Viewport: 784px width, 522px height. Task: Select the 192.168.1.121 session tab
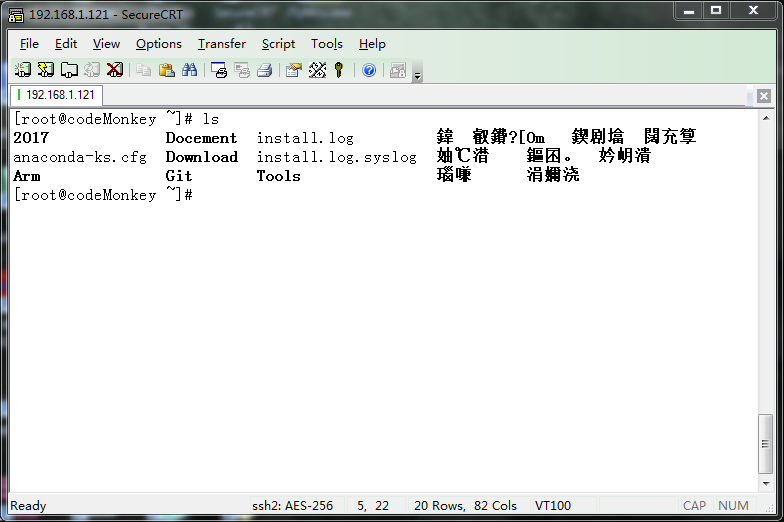[56, 95]
